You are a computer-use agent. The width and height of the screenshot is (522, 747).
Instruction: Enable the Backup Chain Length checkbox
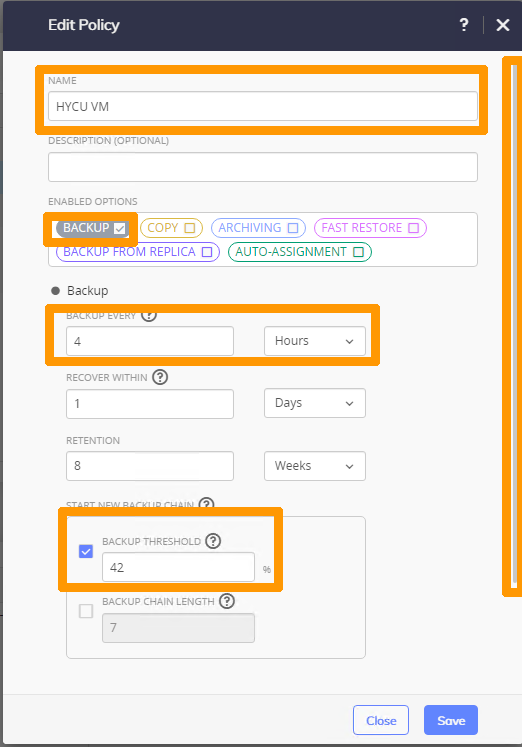[86, 611]
